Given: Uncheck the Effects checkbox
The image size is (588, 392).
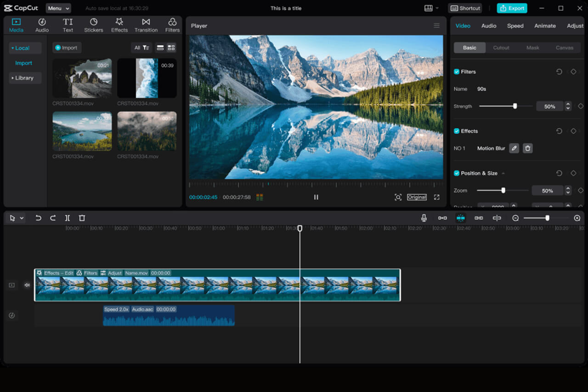Looking at the screenshot, I should [x=457, y=131].
